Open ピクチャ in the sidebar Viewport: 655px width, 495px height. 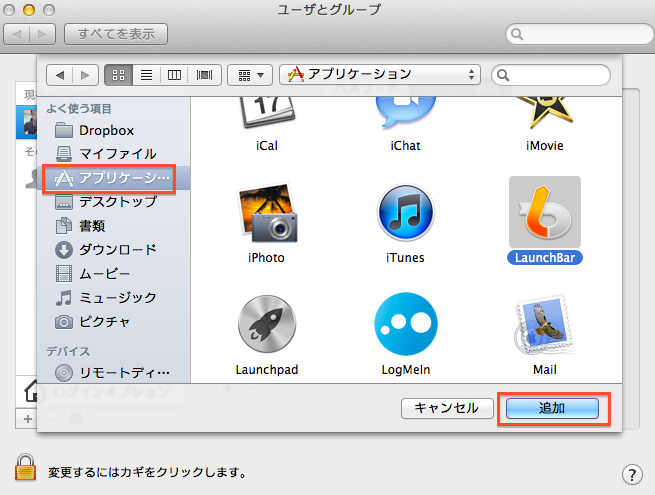114,322
